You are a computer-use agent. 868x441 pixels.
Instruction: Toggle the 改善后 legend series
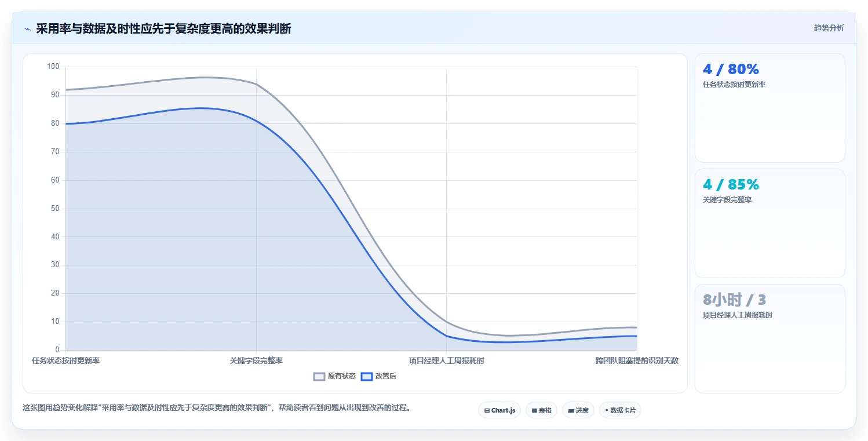point(378,376)
